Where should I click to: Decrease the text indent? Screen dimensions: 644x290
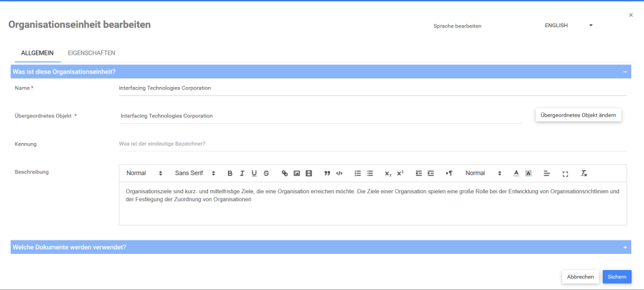click(x=419, y=173)
